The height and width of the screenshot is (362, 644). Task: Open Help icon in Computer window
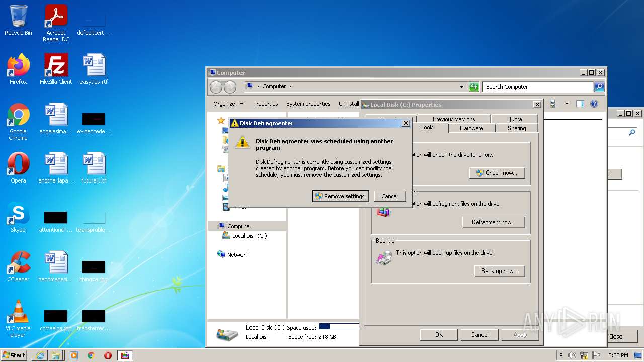594,104
